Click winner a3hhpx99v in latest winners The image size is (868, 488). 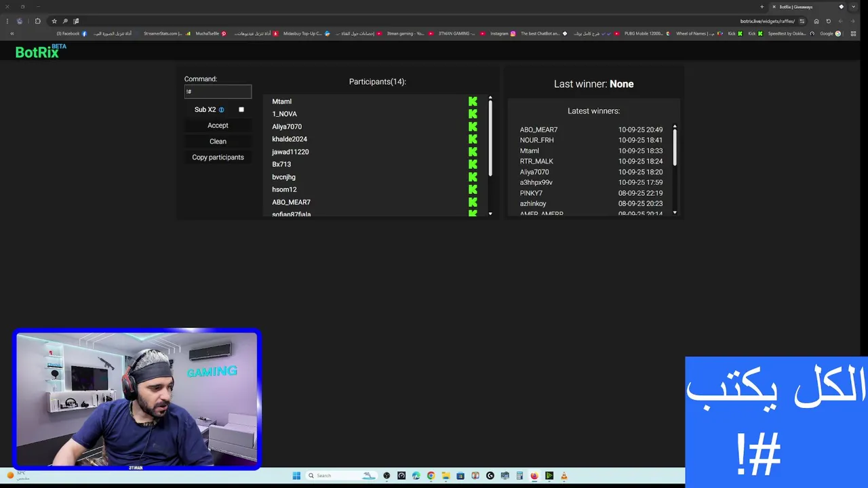536,182
